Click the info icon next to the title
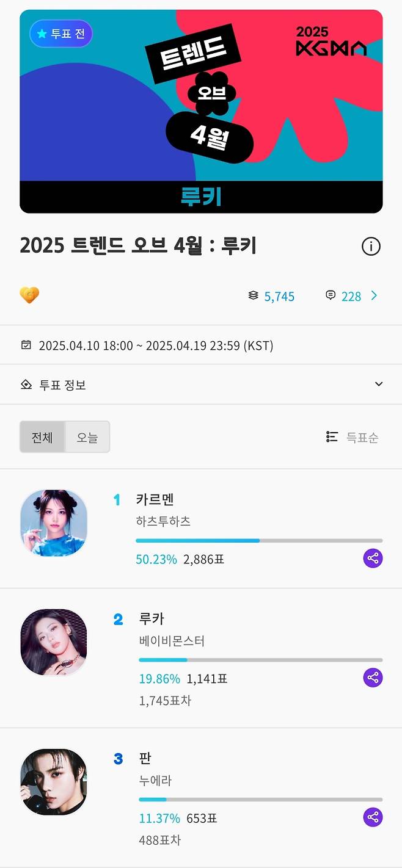This screenshot has height=868, width=402. pyautogui.click(x=371, y=246)
